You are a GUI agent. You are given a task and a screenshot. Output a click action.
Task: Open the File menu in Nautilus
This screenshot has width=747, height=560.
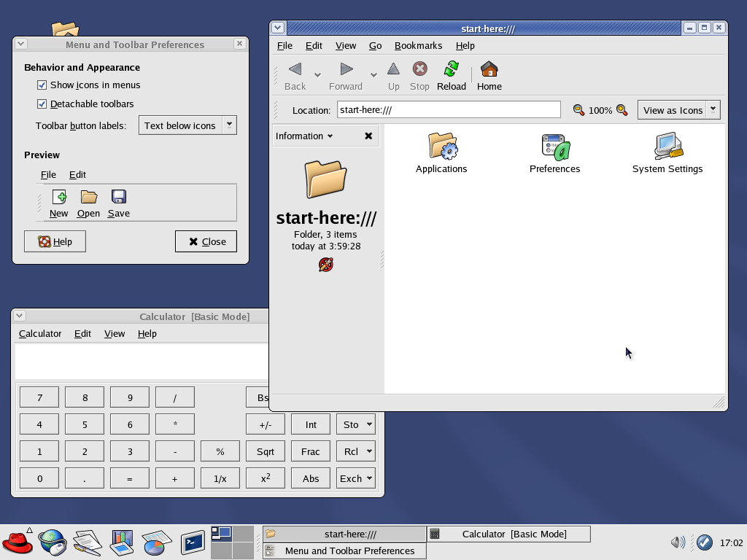(x=285, y=46)
